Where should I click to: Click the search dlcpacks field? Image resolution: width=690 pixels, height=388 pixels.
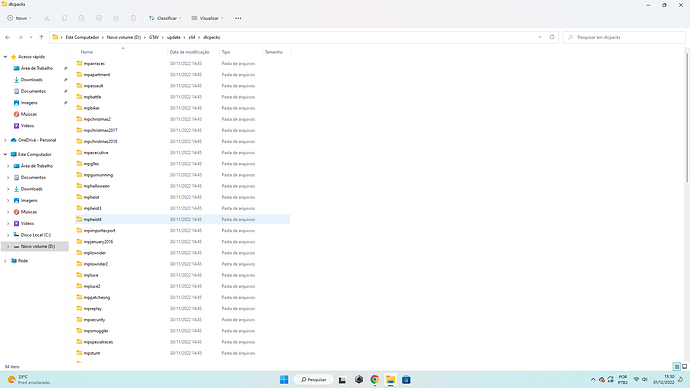(x=624, y=37)
